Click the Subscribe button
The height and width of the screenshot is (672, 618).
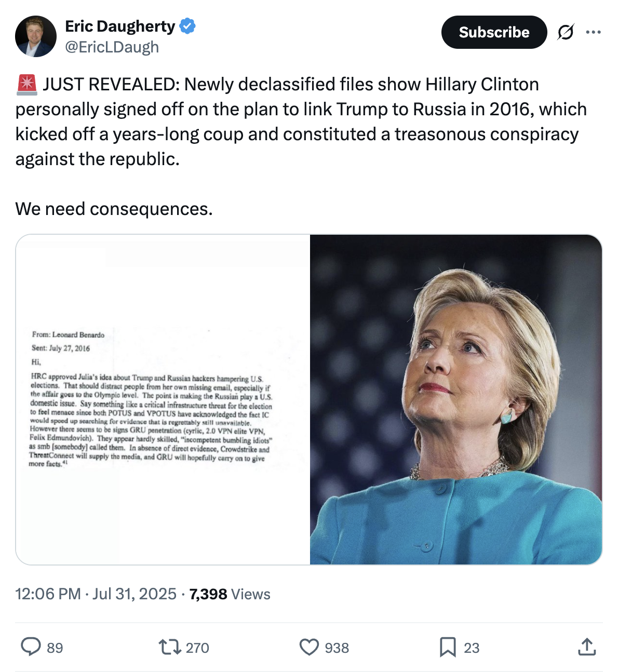494,32
